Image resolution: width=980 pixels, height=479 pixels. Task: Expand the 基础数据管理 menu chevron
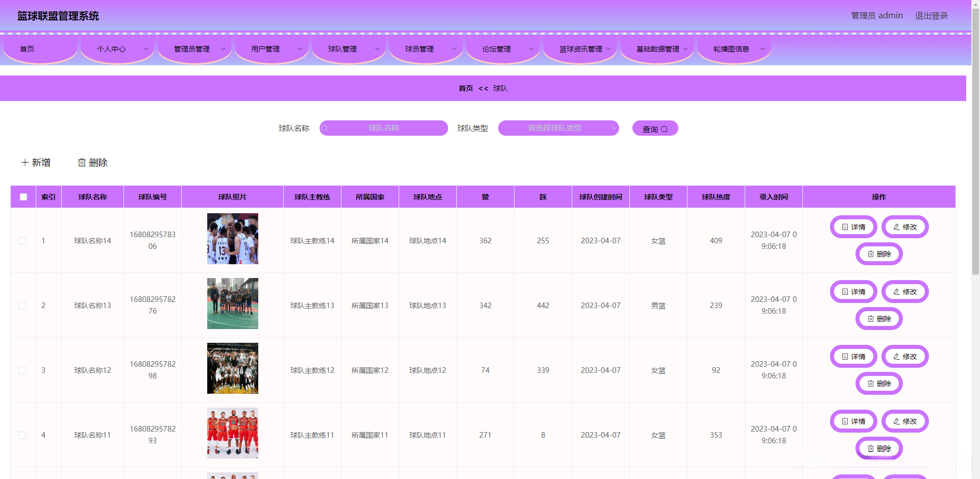685,49
